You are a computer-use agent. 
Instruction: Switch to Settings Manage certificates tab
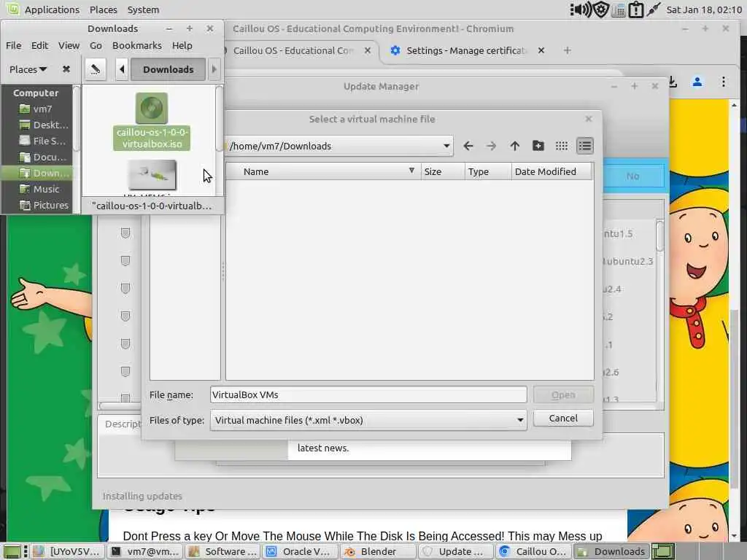point(465,50)
